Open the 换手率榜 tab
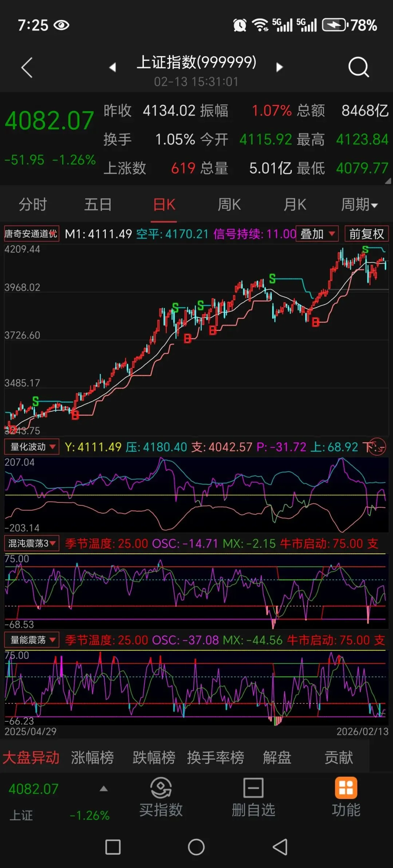Viewport: 393px width, 868px height. coord(215,757)
